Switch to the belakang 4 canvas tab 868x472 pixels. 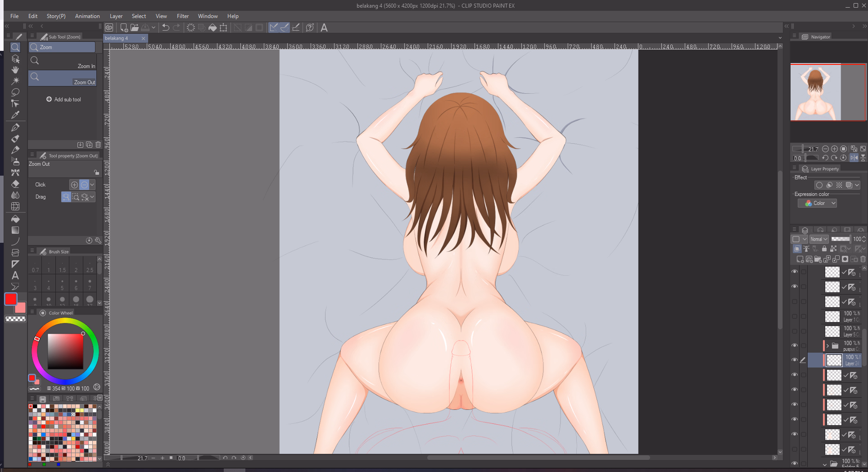[117, 38]
